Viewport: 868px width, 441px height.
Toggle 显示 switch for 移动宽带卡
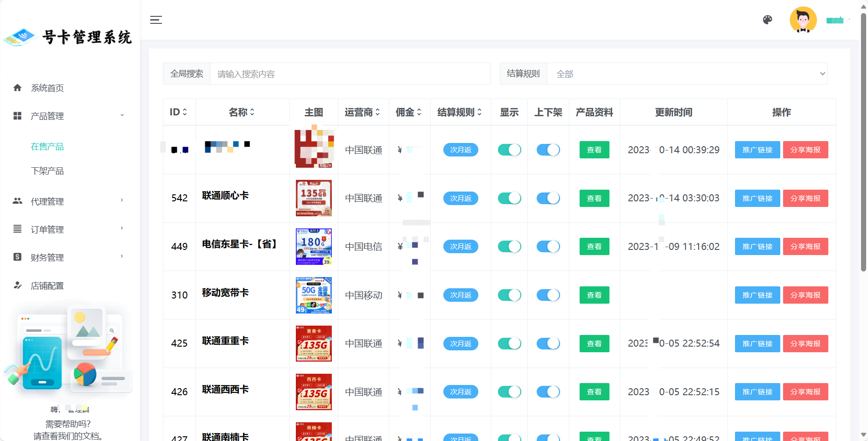(509, 295)
